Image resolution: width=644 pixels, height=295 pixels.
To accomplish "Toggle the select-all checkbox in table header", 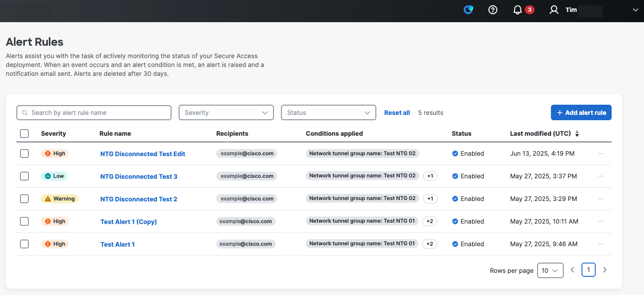I will click(24, 134).
